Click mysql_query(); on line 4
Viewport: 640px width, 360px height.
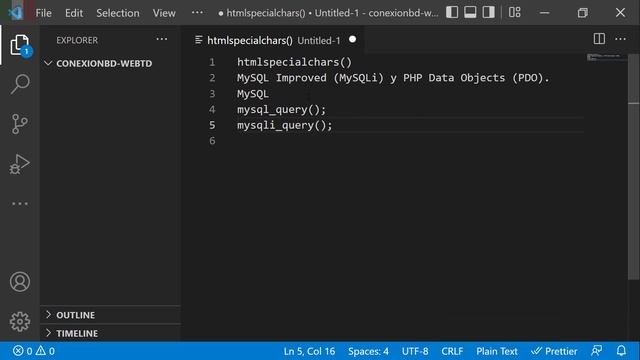pyautogui.click(x=282, y=109)
